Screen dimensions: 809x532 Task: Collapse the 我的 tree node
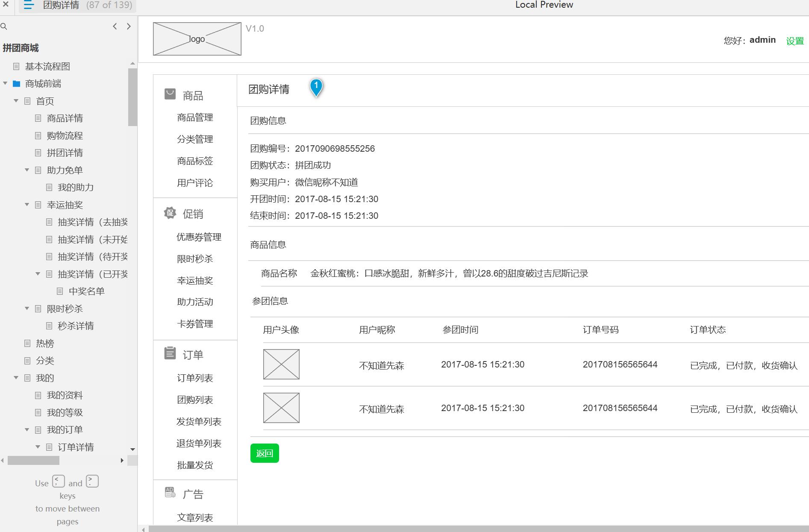pyautogui.click(x=16, y=378)
